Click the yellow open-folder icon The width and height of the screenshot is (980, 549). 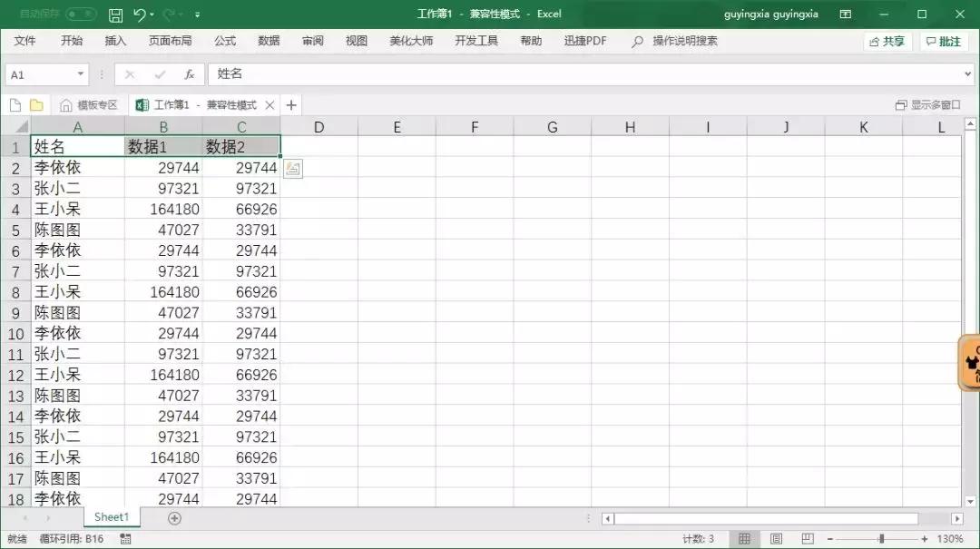point(36,104)
